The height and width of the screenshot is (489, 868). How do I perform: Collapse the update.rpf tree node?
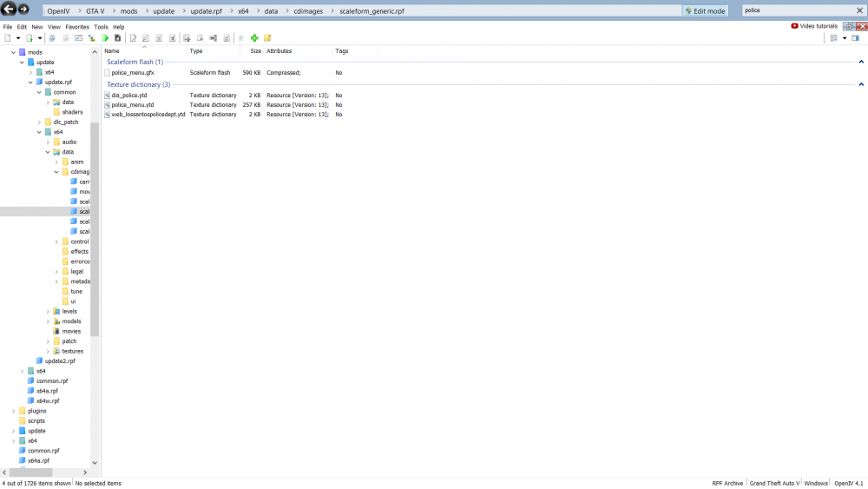tap(30, 82)
